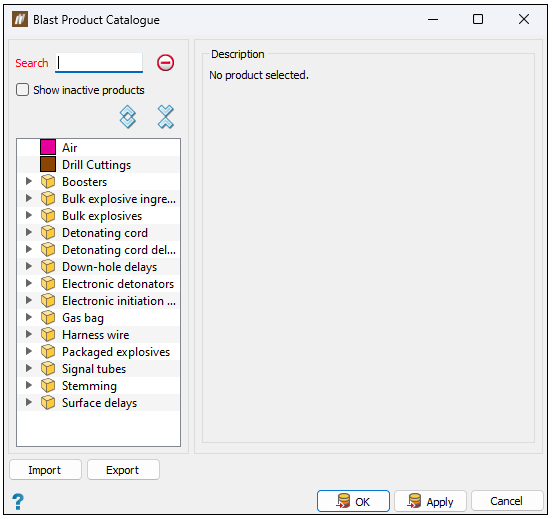Expand the Electronic detonators category

[x=29, y=283]
